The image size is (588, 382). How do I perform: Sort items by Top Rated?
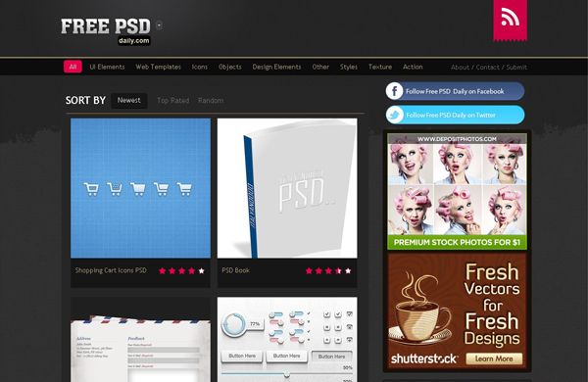click(172, 101)
